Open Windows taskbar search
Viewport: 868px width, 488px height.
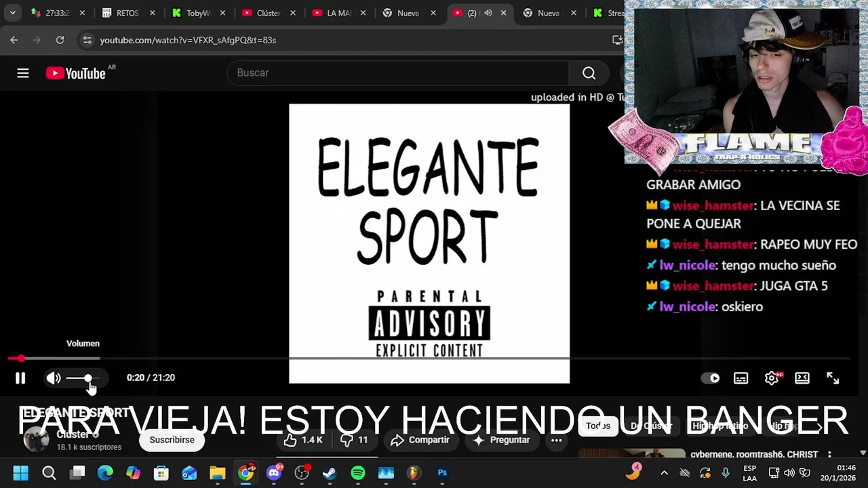49,472
